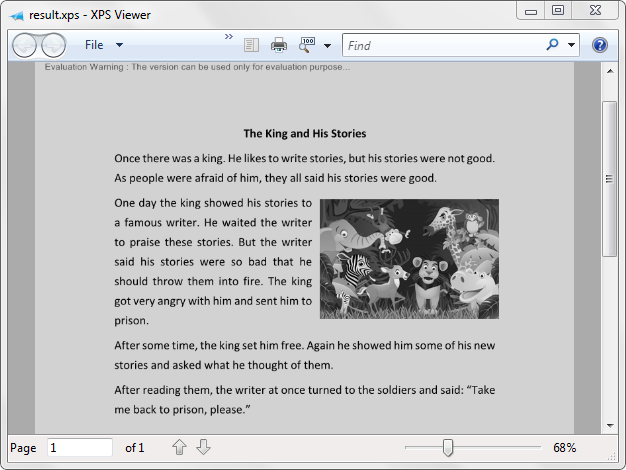Click the paragraph starting 'Once there was a king'
The width and height of the screenshot is (626, 470).
tap(305, 168)
